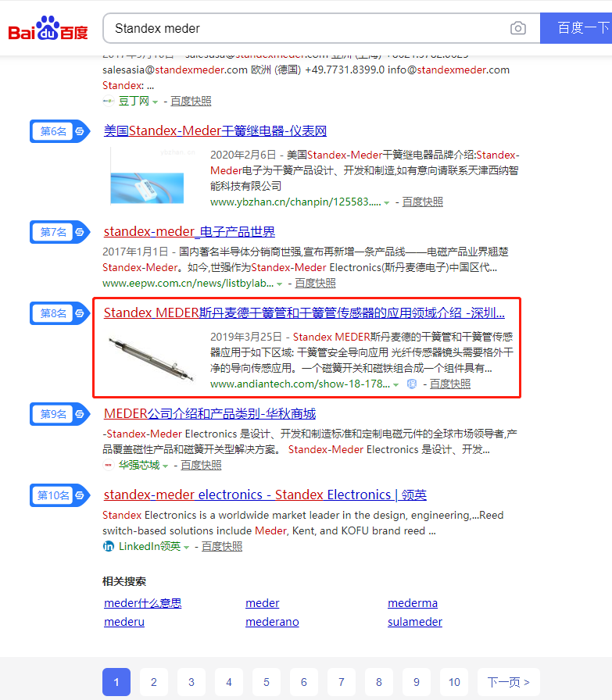Click the 第10名 rank badge
Image resolution: width=612 pixels, height=700 pixels.
(60, 495)
